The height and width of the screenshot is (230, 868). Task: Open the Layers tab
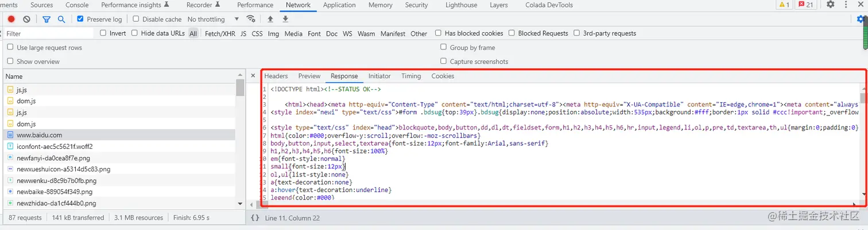pyautogui.click(x=499, y=5)
